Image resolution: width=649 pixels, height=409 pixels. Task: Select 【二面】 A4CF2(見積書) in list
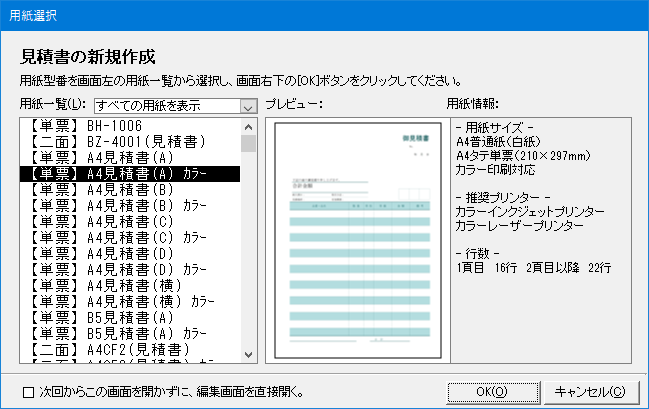[x=130, y=350]
